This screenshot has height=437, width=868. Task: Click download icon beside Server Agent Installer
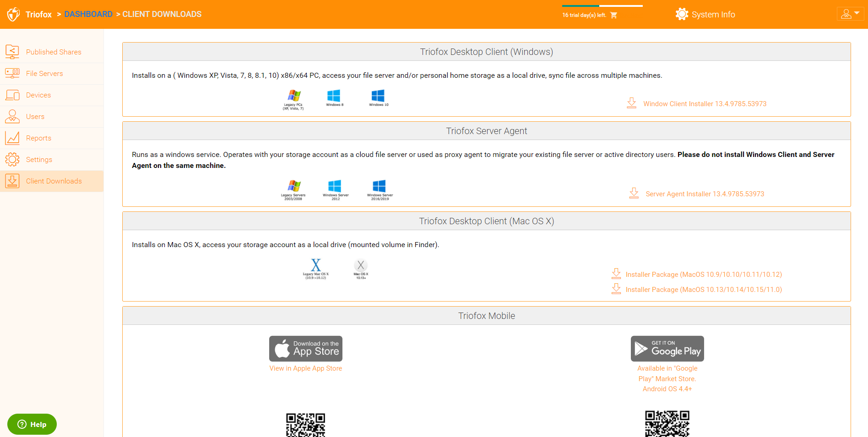(x=634, y=193)
